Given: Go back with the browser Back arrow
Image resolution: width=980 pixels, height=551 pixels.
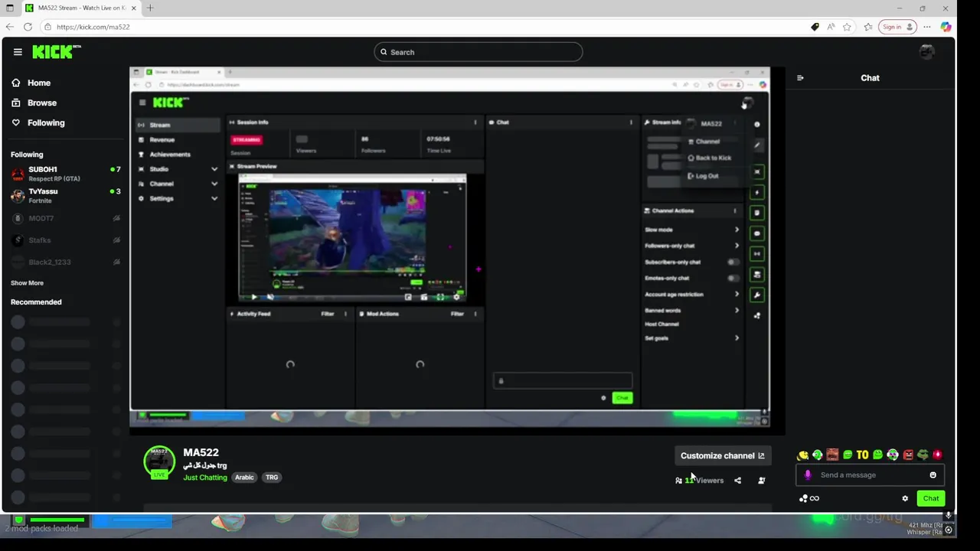Looking at the screenshot, I should 9,27.
